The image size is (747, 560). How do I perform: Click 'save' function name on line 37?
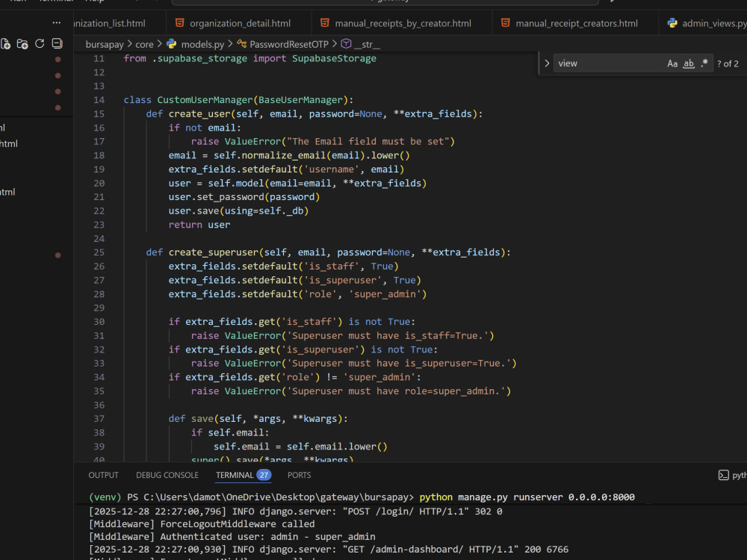click(202, 419)
